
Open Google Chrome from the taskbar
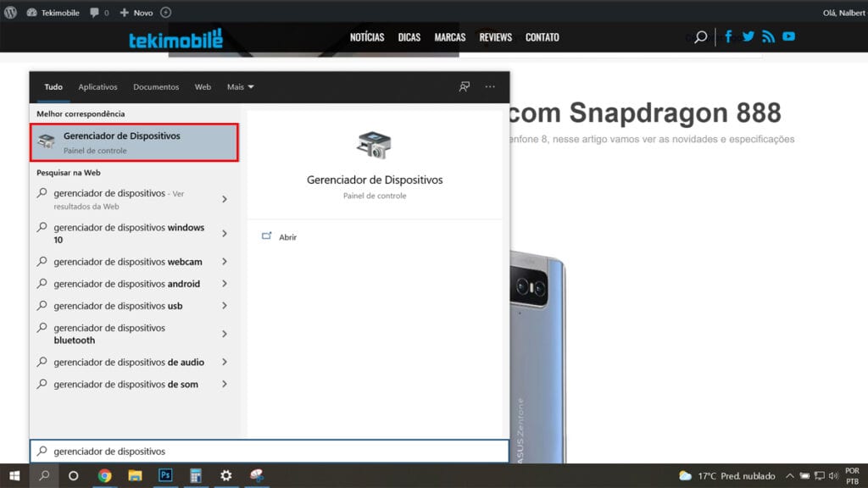[x=104, y=476]
